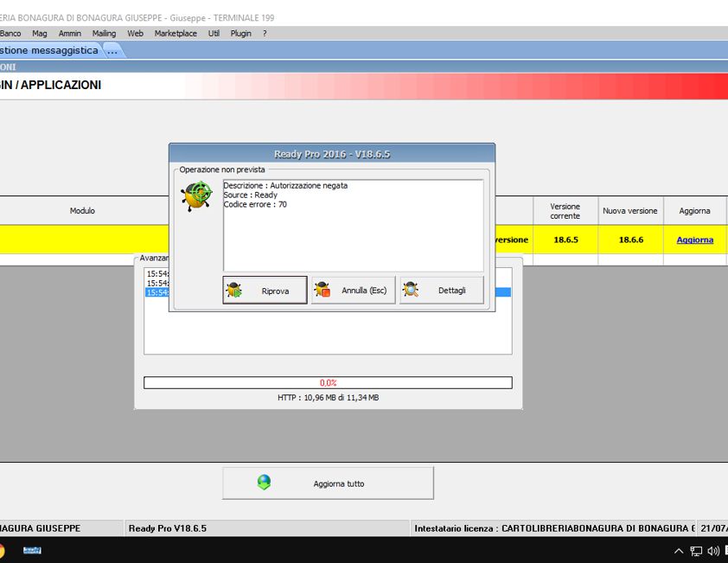
Task: Click the Annulla (Esc) button
Action: point(354,291)
